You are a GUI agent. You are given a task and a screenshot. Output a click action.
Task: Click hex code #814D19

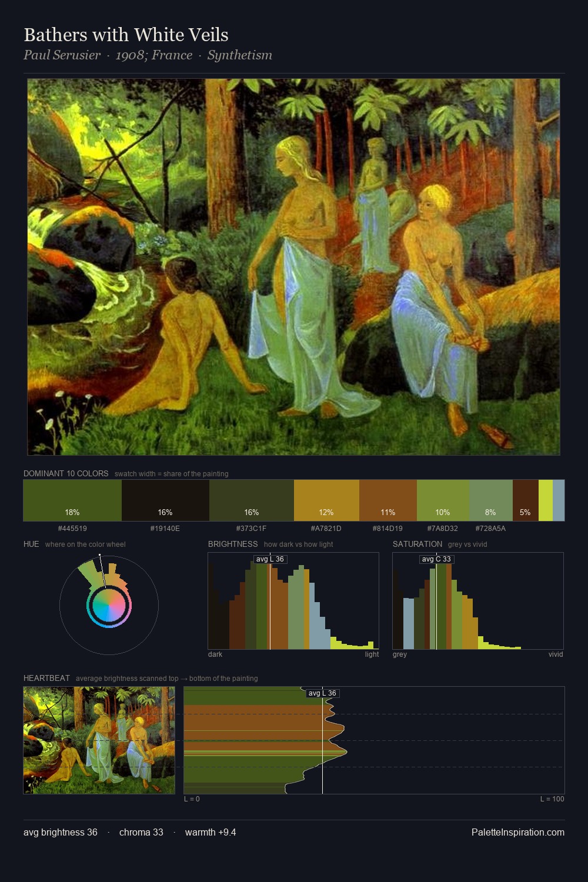point(388,529)
